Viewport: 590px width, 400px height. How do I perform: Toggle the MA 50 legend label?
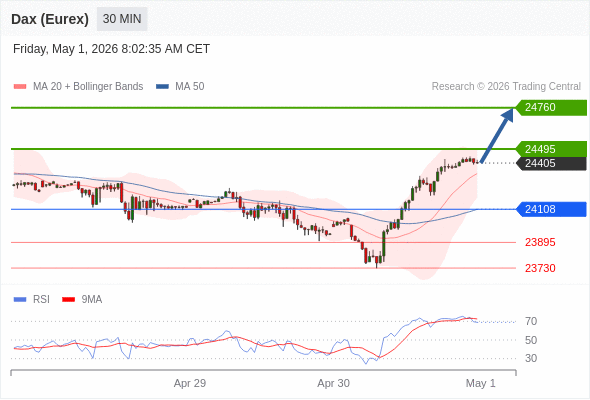coord(190,87)
